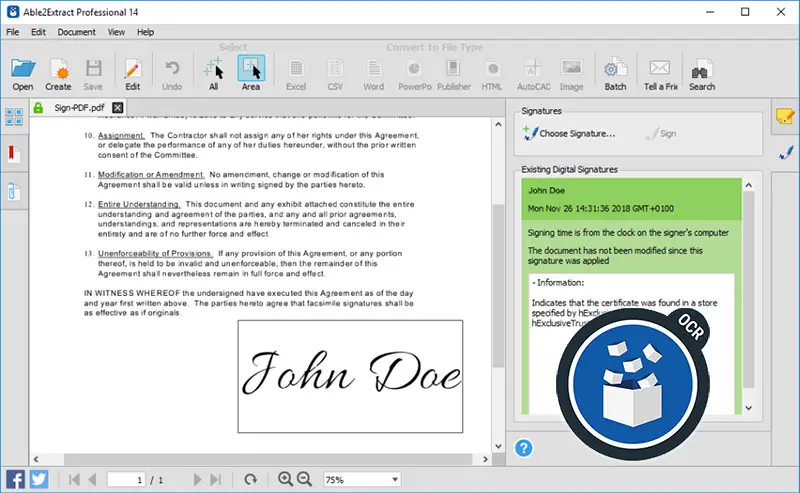800x493 pixels.
Task: Toggle the signature pen panel on right
Action: (785, 152)
